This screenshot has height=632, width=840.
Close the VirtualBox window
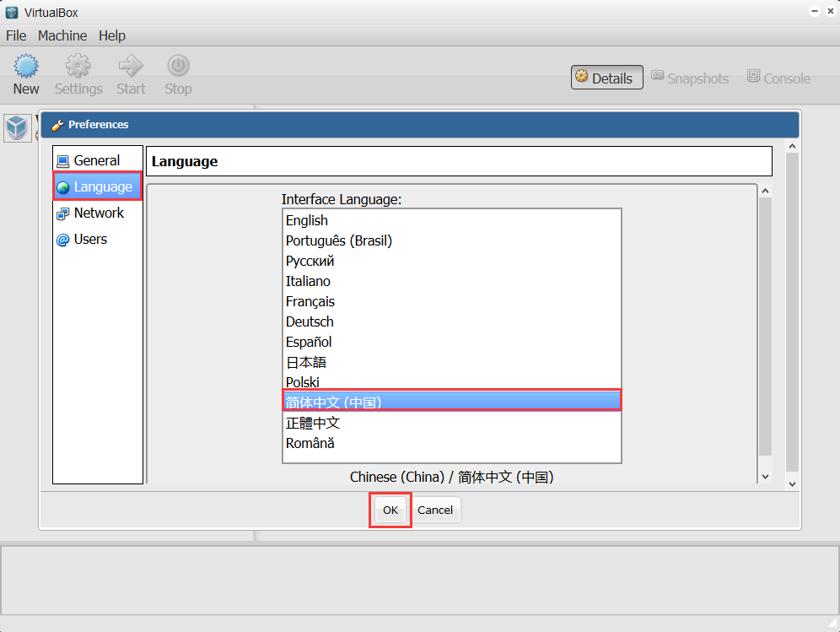point(831,11)
